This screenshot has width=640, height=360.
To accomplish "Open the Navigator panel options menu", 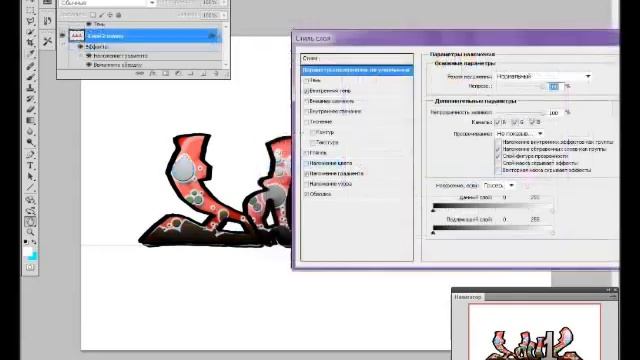I will 613,297.
